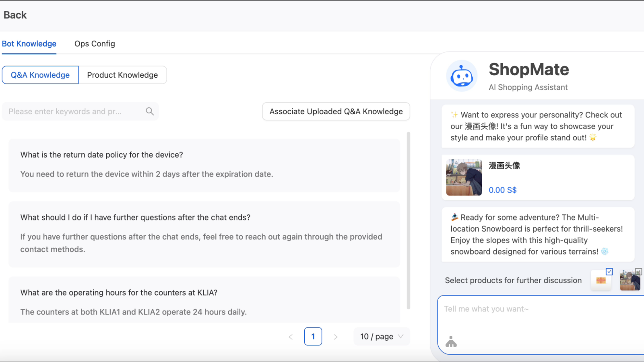Click Associate Uploaded Q&A Knowledge button
The height and width of the screenshot is (362, 644).
[x=336, y=111]
